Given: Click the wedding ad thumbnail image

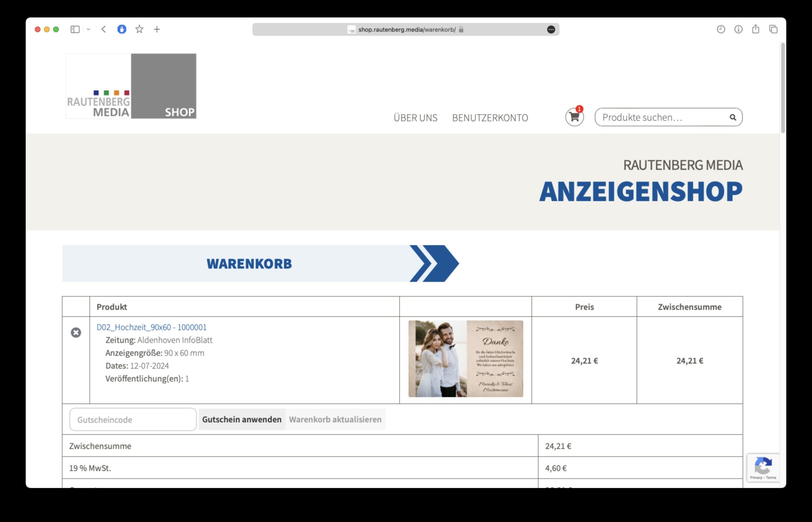Looking at the screenshot, I should click(x=465, y=359).
